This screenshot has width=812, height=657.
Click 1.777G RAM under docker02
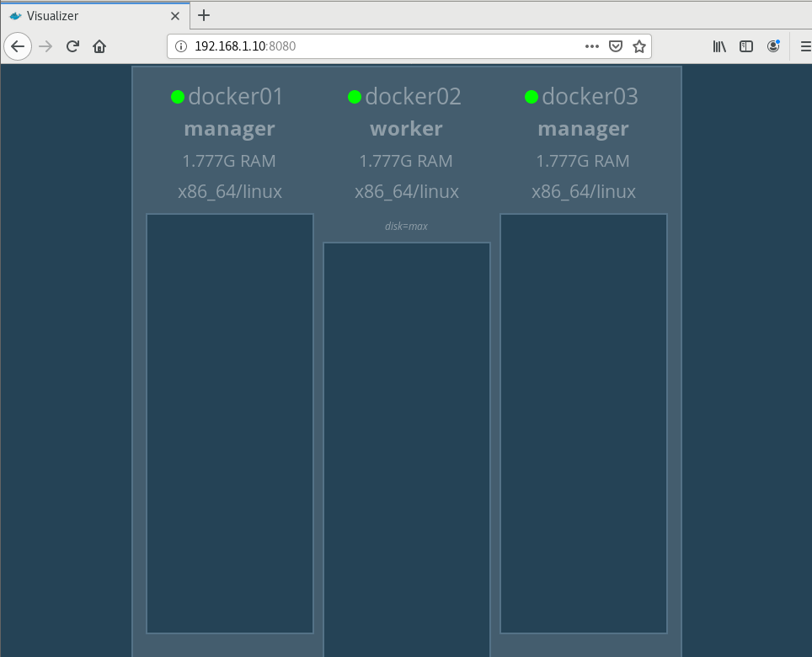pos(406,161)
